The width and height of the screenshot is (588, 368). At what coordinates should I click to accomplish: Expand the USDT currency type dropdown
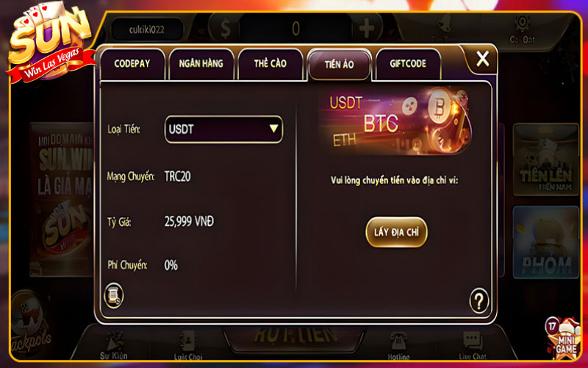(x=223, y=130)
